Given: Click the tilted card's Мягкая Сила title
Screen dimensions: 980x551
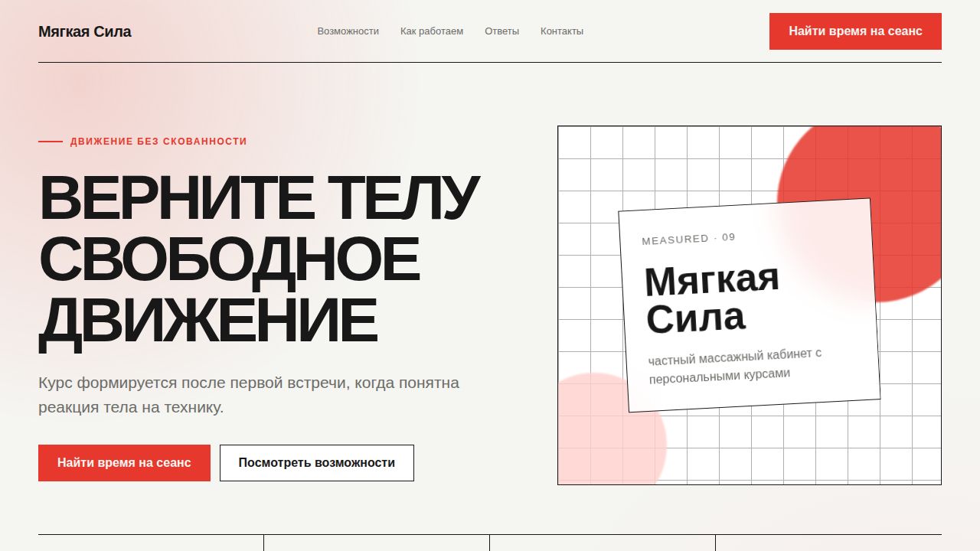Looking at the screenshot, I should [712, 299].
